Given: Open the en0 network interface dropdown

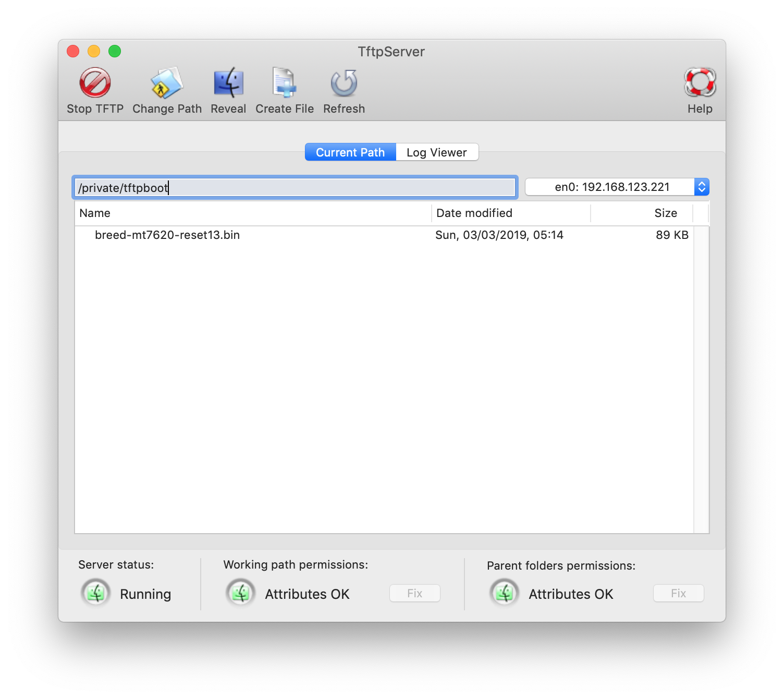Looking at the screenshot, I should (617, 187).
